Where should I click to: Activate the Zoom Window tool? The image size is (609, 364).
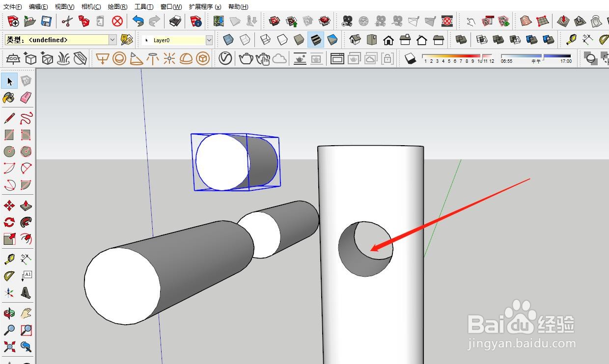[26, 330]
